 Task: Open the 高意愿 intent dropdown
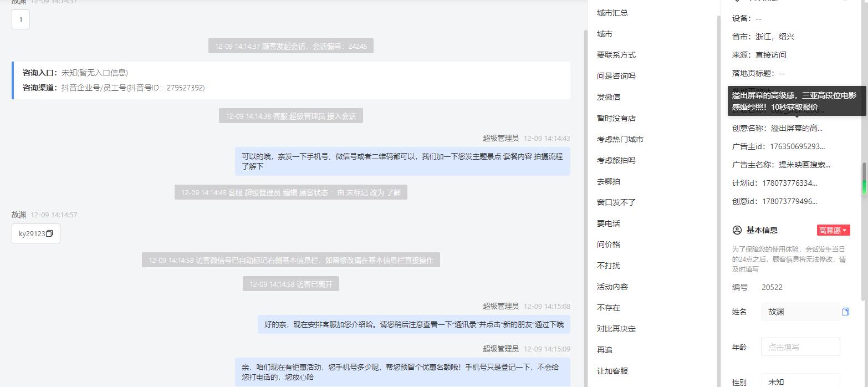point(833,230)
